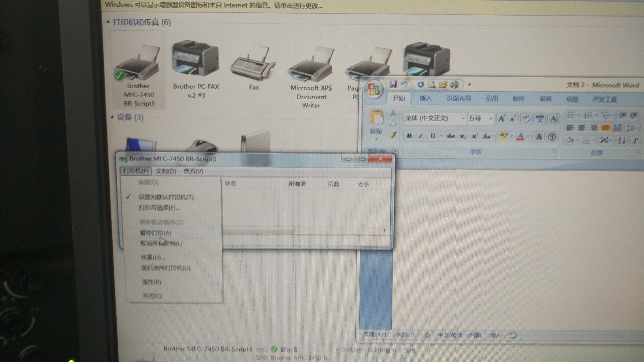Click the Decrease Indent icon in paragraph group
Image resolution: width=644 pixels, height=362 pixels.
click(623, 115)
